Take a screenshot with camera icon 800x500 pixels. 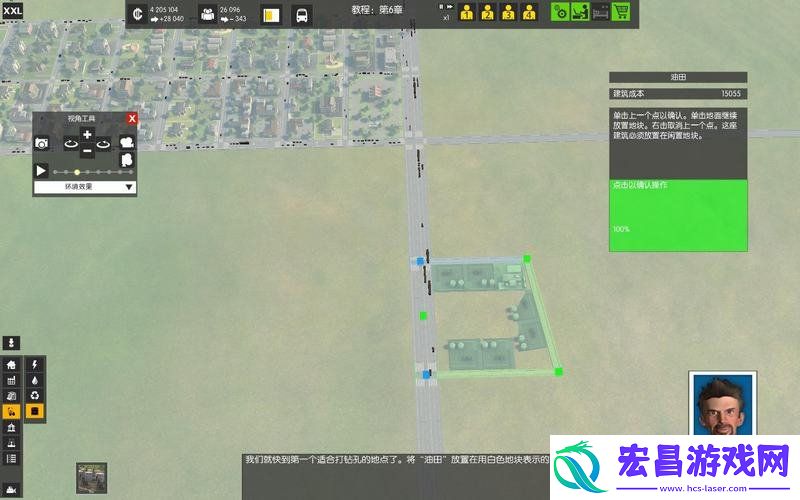(x=41, y=143)
